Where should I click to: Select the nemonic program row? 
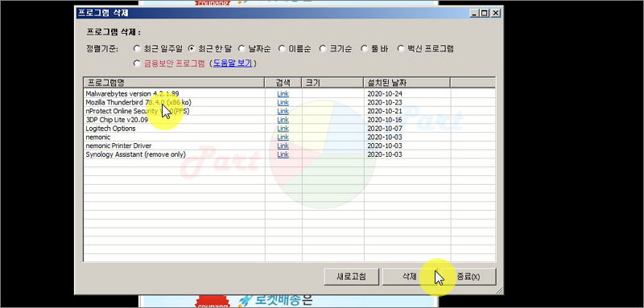tap(289, 137)
